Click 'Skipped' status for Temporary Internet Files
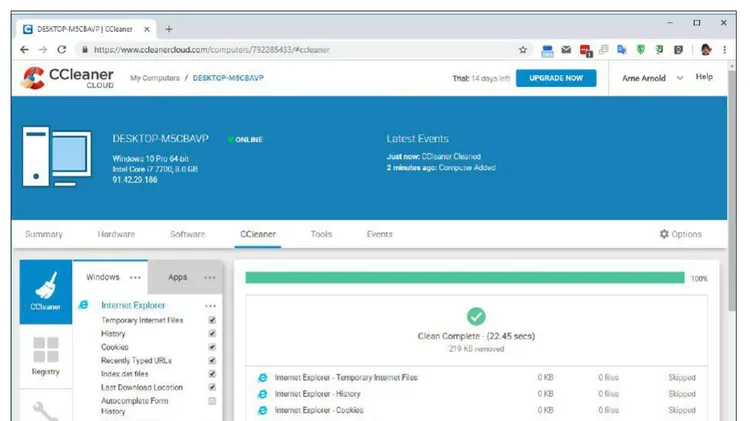The image size is (750, 421). point(682,377)
